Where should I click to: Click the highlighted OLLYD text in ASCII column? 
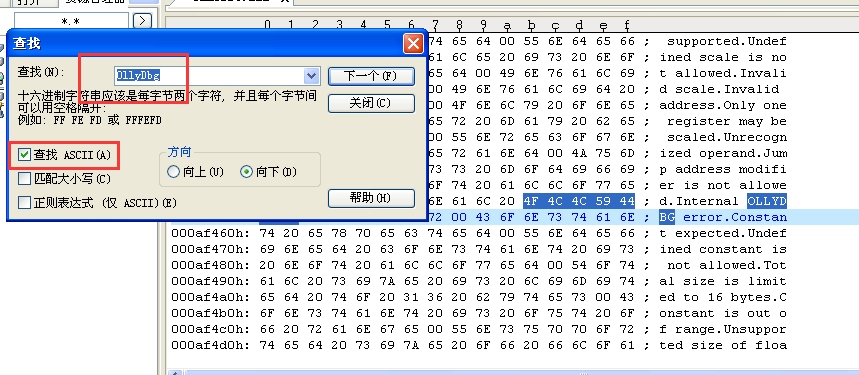(x=767, y=201)
